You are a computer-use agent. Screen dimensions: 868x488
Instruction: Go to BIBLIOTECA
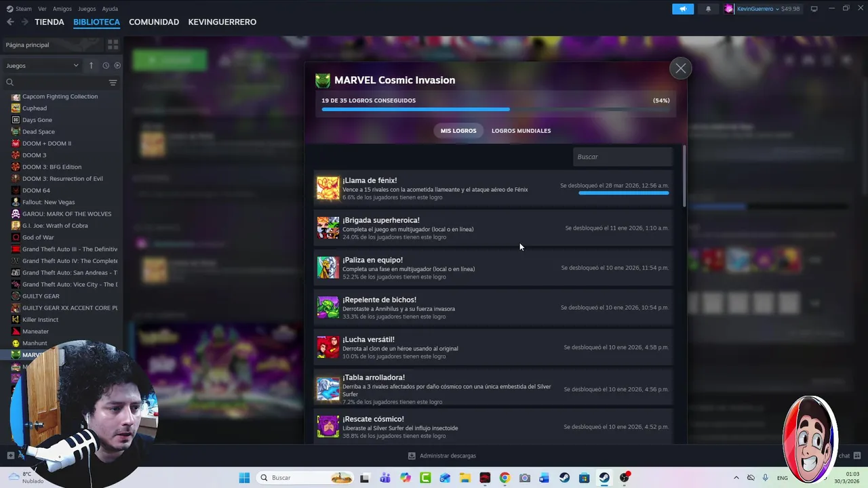[x=96, y=22]
